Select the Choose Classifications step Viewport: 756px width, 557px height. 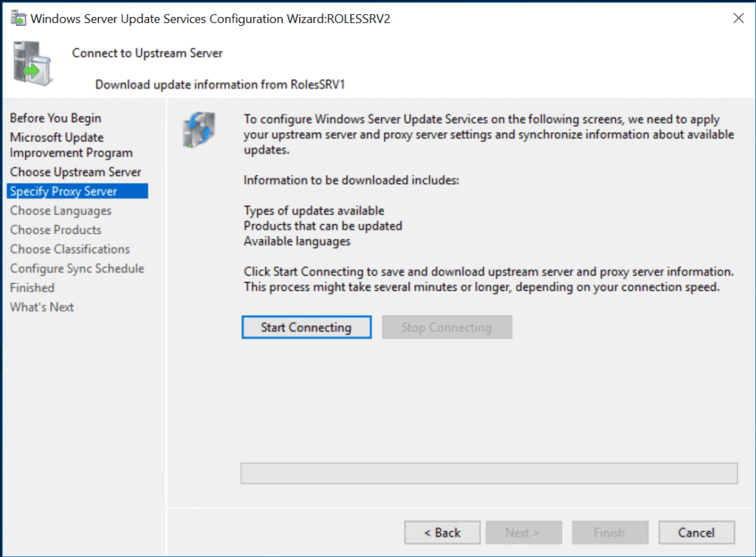[70, 249]
